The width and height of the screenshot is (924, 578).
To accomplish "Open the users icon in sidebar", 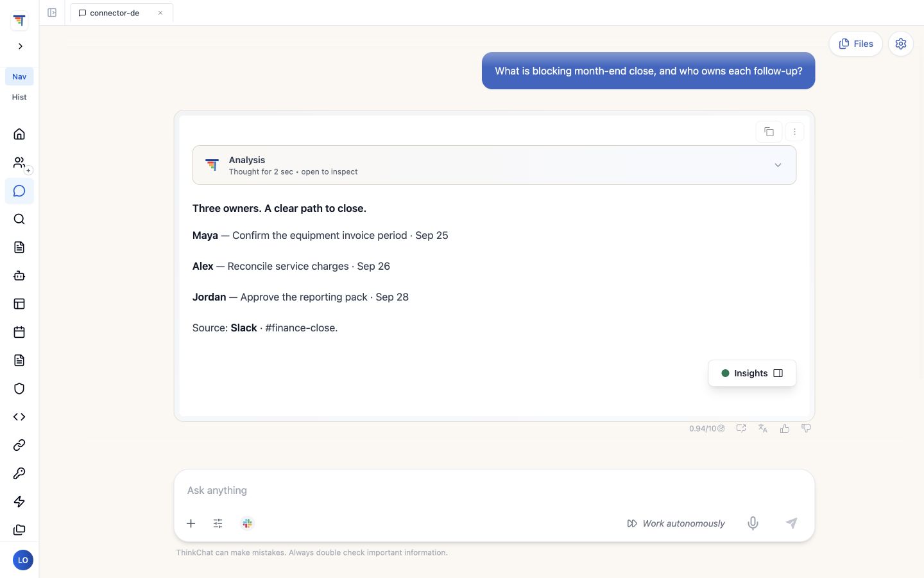I will [x=19, y=162].
